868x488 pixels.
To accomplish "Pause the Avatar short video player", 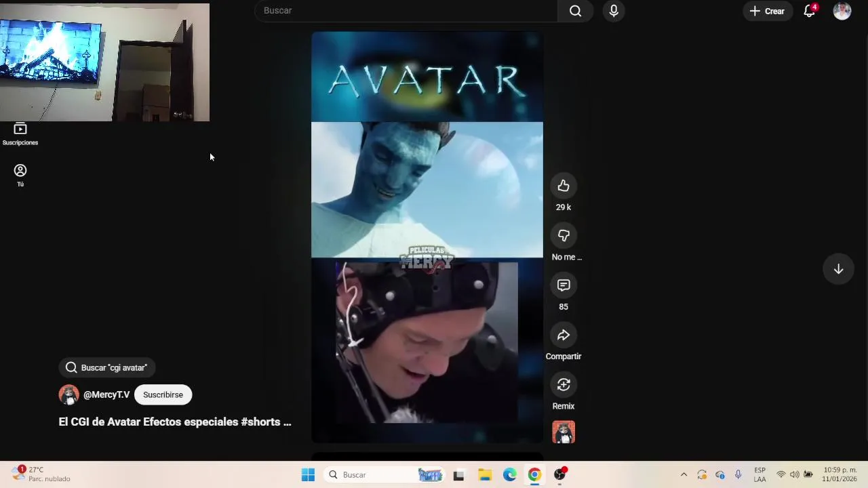I will click(427, 237).
